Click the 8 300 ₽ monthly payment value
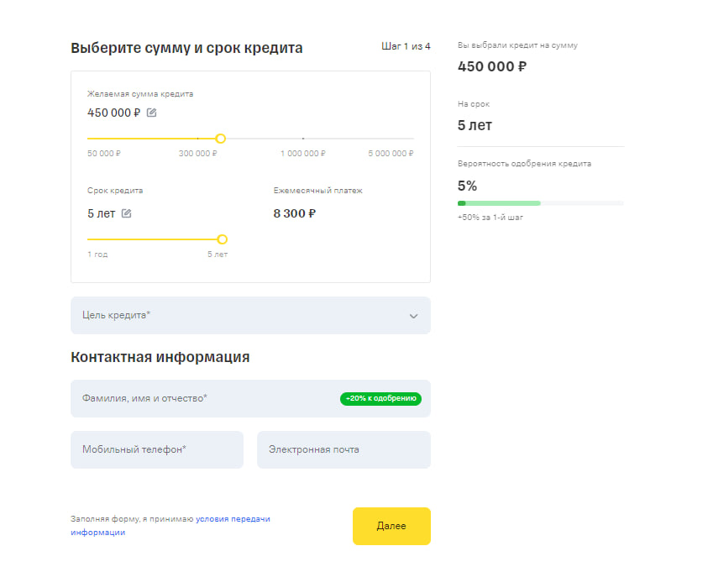708x588 pixels. tap(295, 213)
